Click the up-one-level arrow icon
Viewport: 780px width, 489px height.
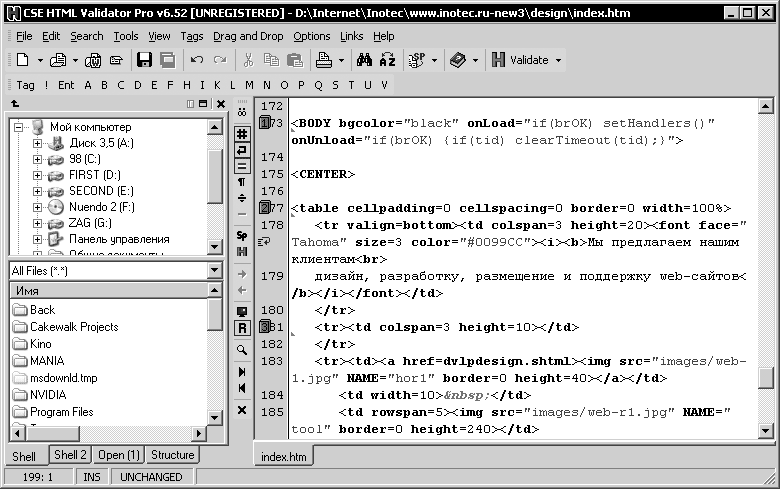click(15, 103)
